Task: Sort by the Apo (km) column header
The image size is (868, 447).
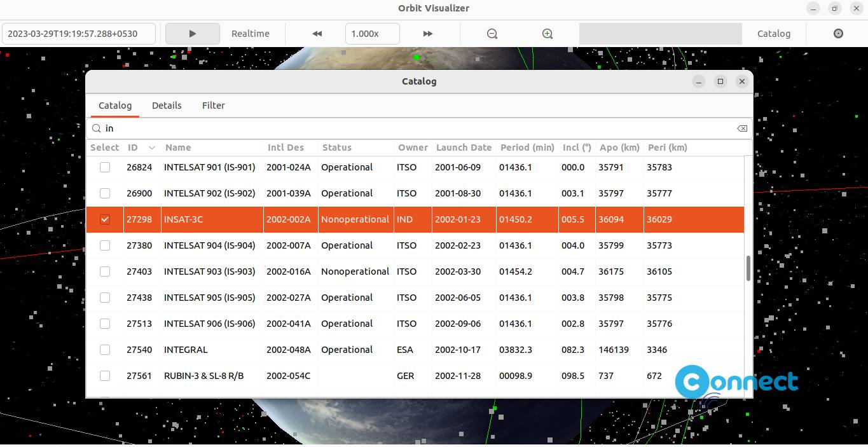Action: (619, 148)
